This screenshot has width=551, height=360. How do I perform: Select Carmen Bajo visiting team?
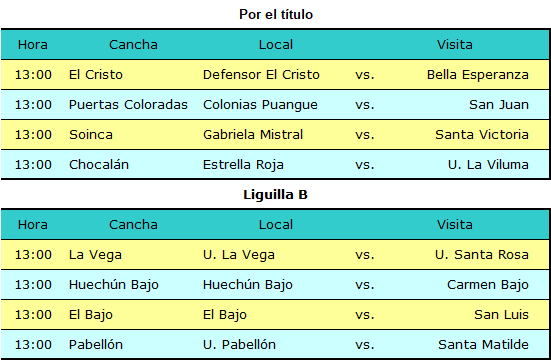coord(488,285)
